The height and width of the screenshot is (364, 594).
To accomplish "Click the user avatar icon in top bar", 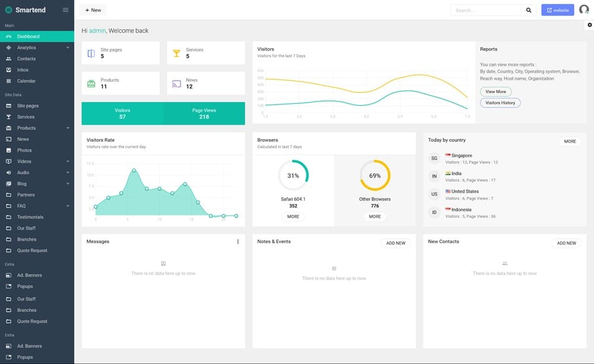I will coord(584,10).
